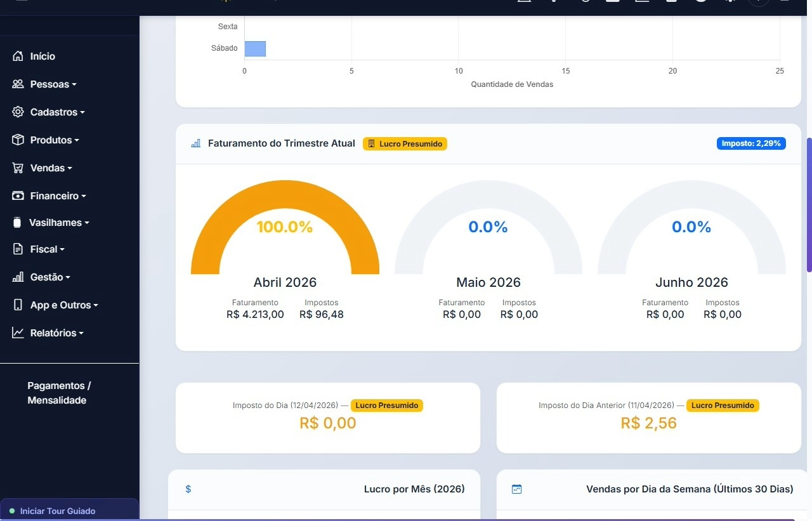
Task: Click the Pessoas people icon
Action: pyautogui.click(x=18, y=84)
